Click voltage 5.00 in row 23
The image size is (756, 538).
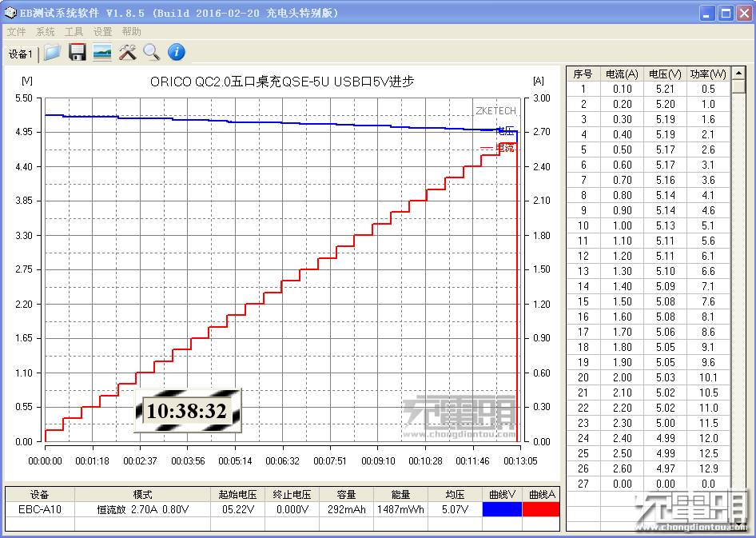pyautogui.click(x=666, y=423)
